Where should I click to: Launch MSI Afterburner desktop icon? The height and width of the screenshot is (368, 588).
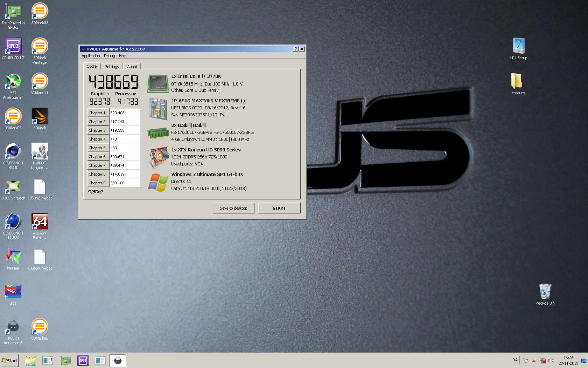tap(13, 86)
